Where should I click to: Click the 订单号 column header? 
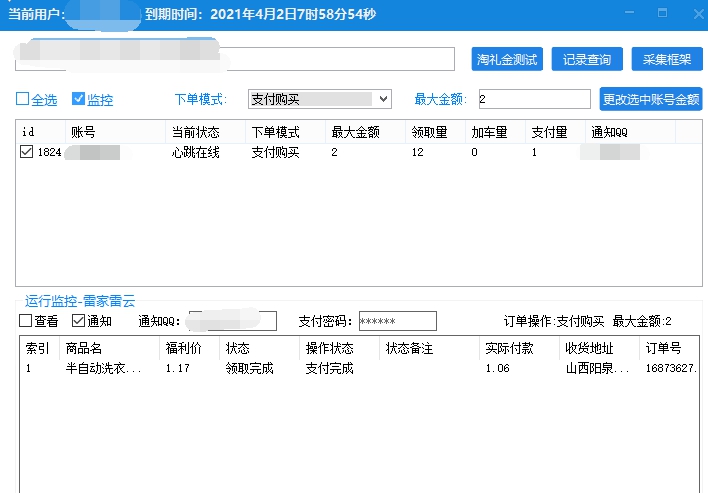pos(670,348)
